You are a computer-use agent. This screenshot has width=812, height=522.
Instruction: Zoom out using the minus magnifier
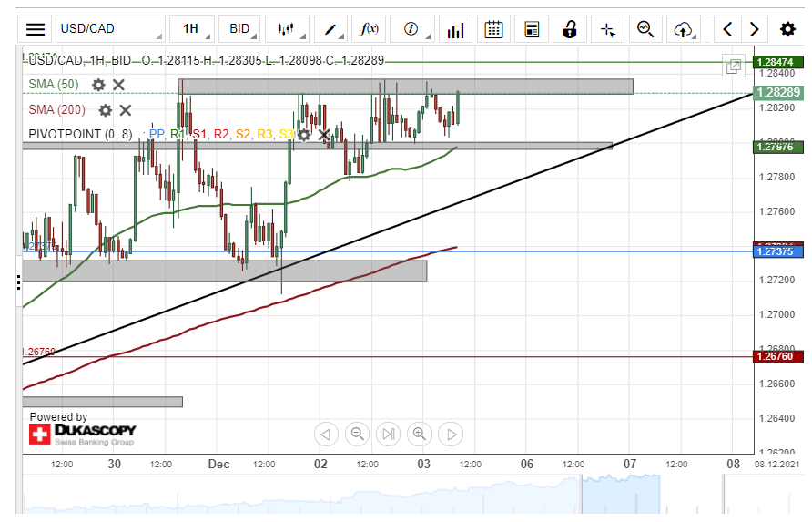click(357, 434)
